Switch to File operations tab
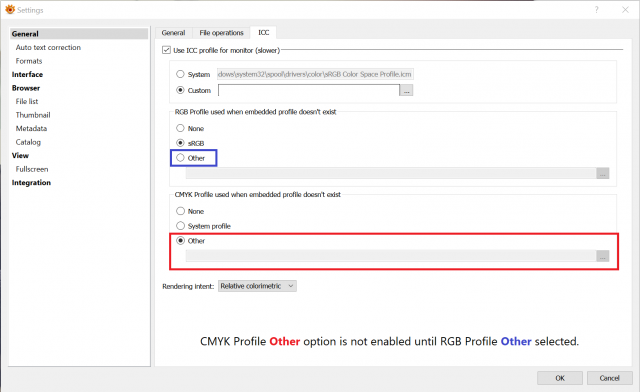This screenshot has width=640, height=392. pyautogui.click(x=221, y=33)
